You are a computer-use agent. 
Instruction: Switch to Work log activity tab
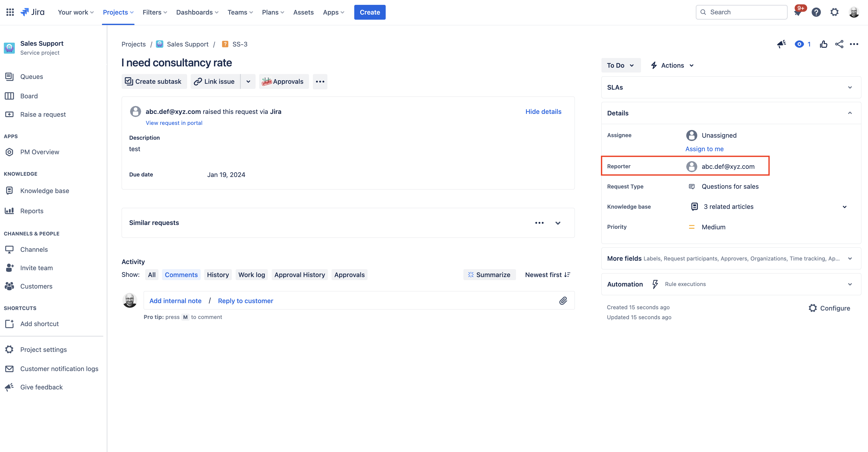(251, 275)
